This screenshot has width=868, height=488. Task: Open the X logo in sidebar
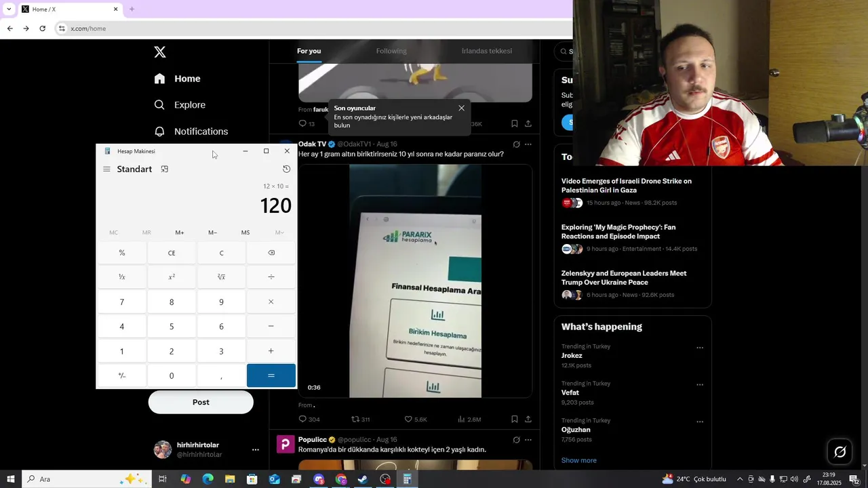point(159,52)
